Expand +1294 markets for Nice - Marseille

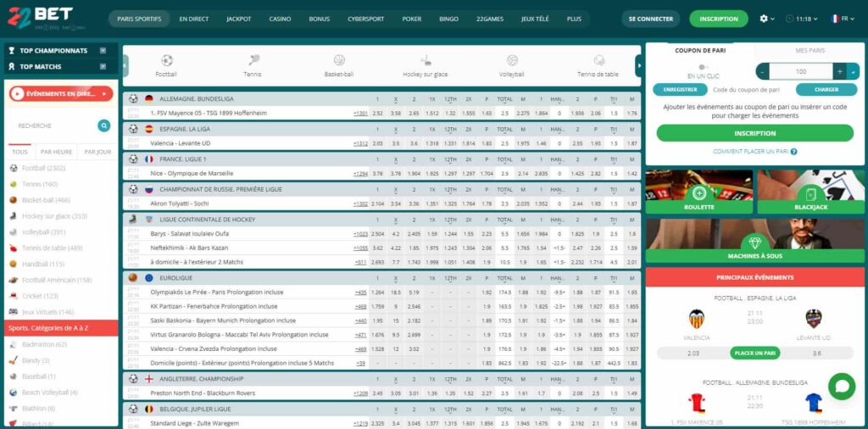[360, 173]
